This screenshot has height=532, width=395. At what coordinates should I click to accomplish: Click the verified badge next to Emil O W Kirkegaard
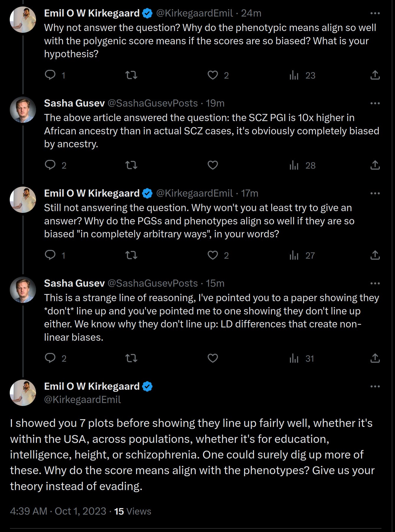click(x=147, y=13)
